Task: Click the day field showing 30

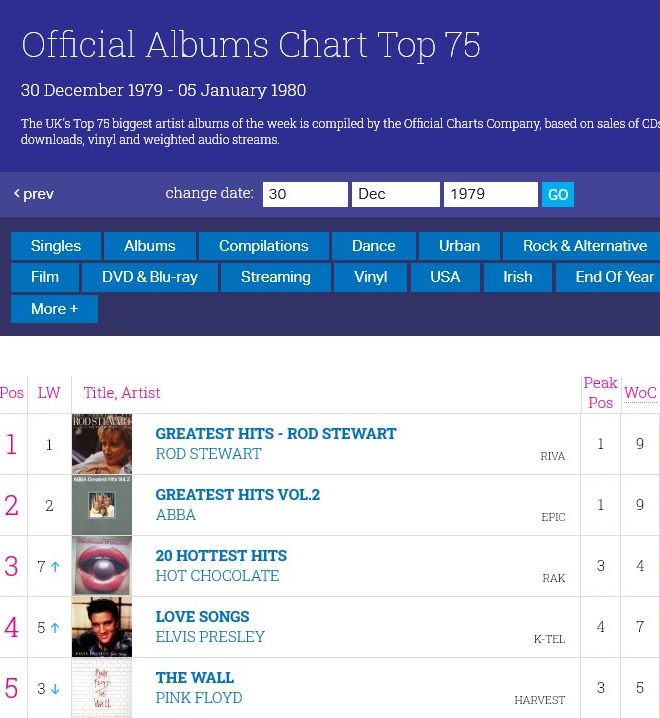Action: point(305,194)
